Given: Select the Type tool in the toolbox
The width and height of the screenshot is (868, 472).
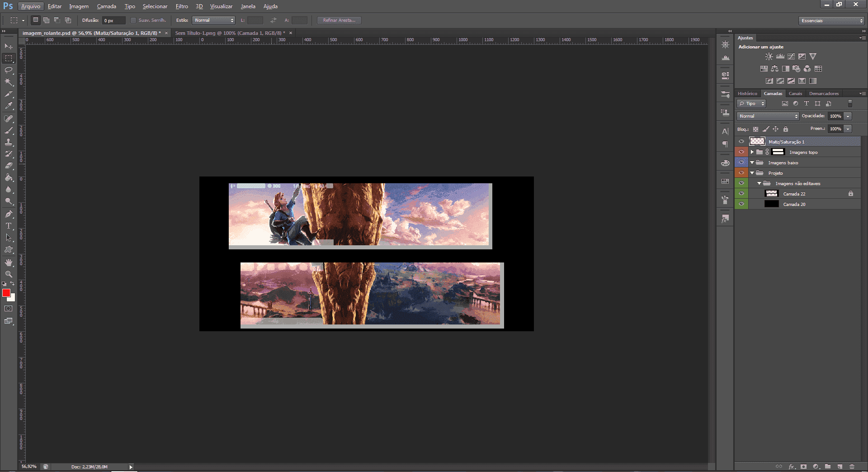Looking at the screenshot, I should click(9, 225).
